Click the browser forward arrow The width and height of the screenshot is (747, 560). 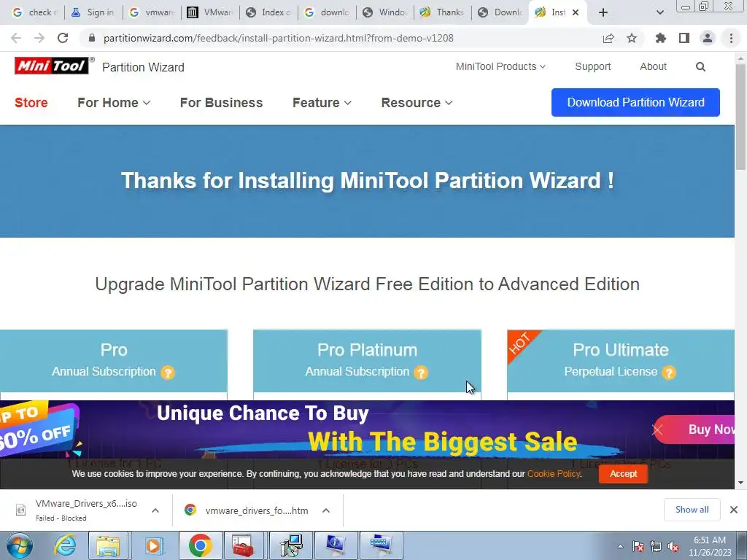[39, 38]
